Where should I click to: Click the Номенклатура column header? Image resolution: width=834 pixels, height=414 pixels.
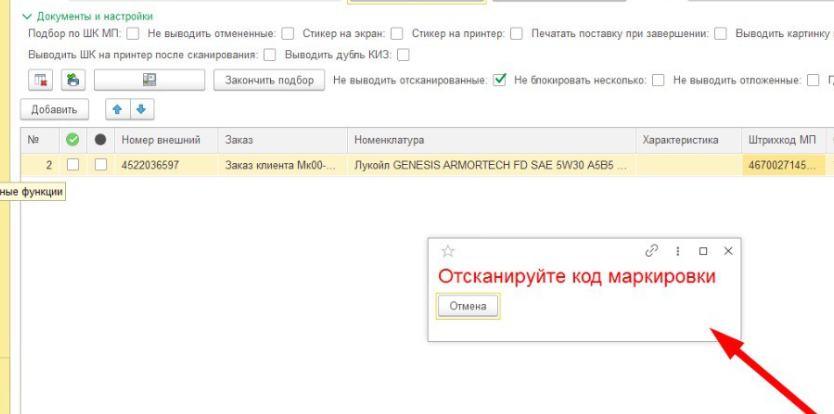coord(491,140)
